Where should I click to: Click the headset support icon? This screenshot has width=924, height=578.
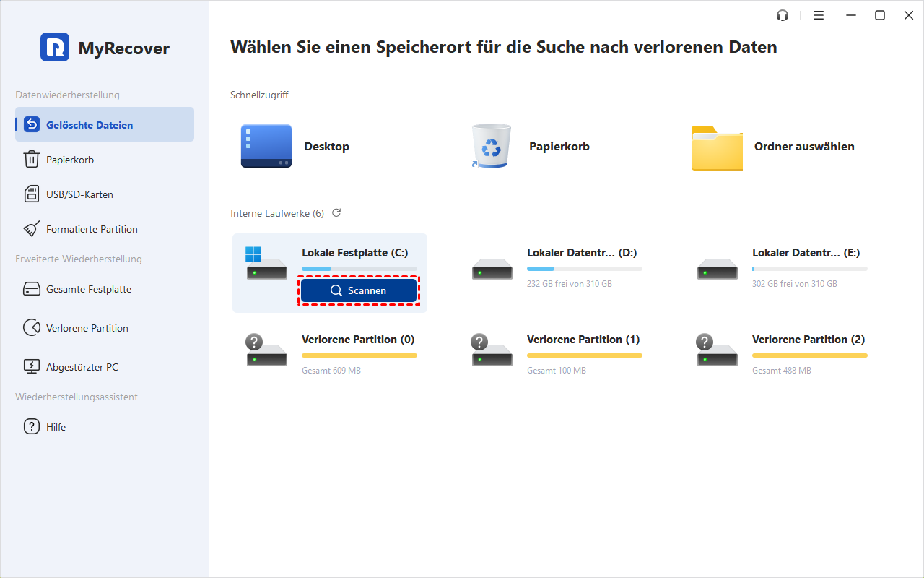(782, 15)
